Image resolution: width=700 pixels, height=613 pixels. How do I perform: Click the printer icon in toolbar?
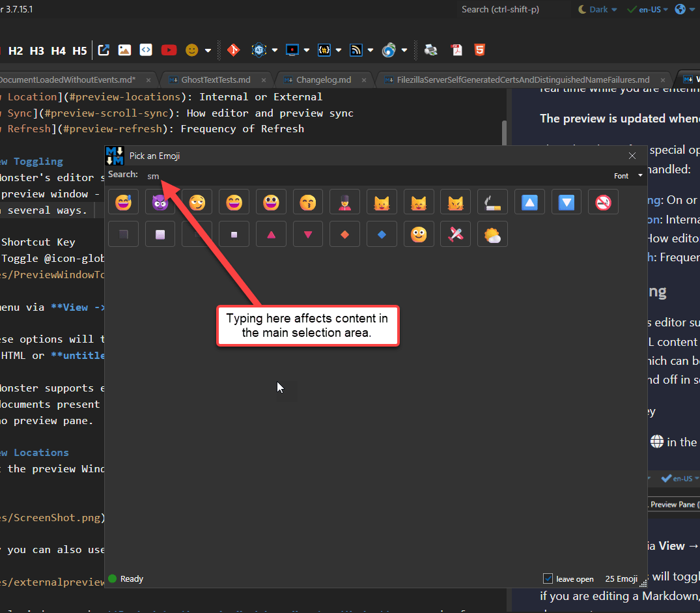click(x=431, y=50)
